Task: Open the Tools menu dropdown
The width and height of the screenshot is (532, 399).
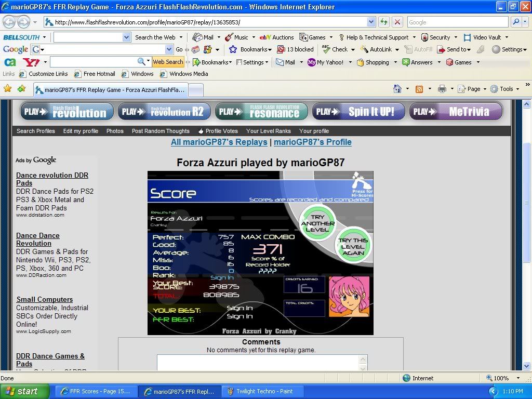Action: point(501,89)
